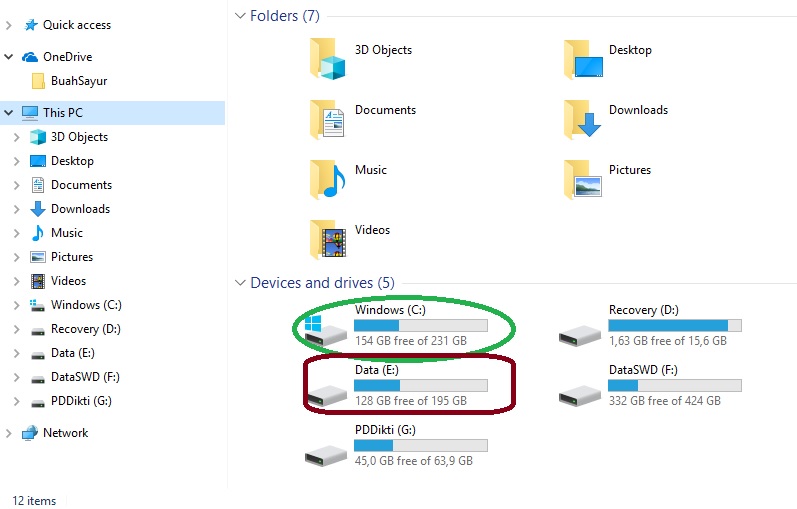Viewport: 797px width, 509px height.
Task: Expand the Quick access tree node
Action: point(10,25)
